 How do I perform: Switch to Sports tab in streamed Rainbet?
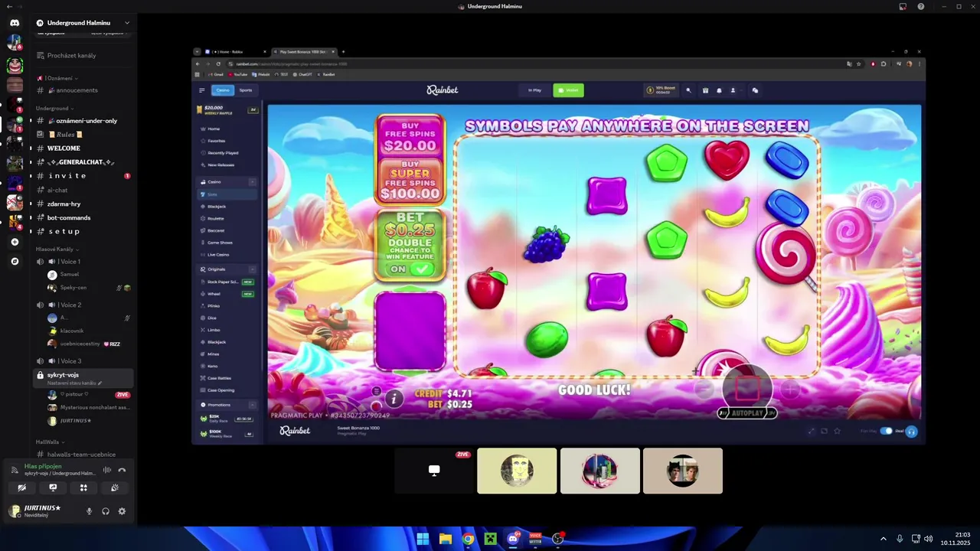pos(245,90)
